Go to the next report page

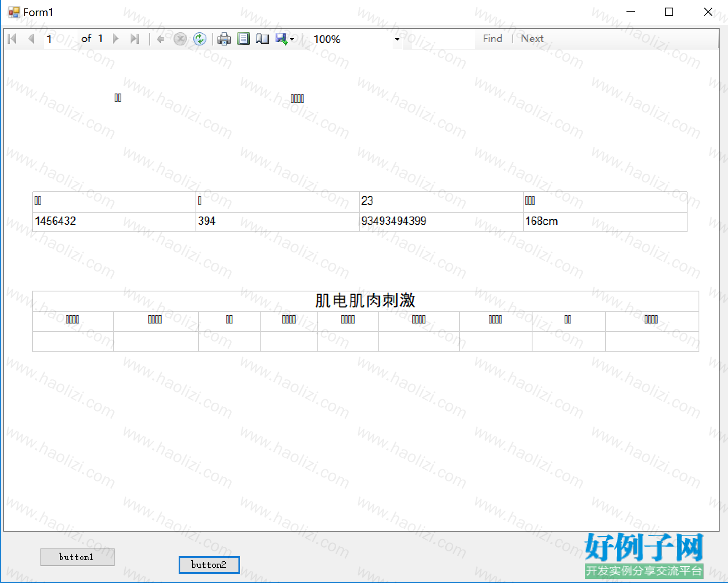(115, 39)
